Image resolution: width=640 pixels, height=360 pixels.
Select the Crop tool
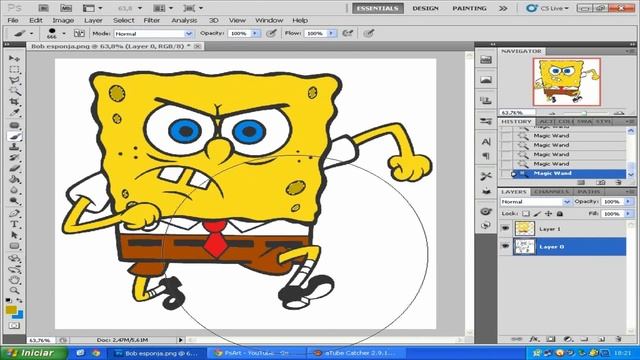click(x=14, y=102)
